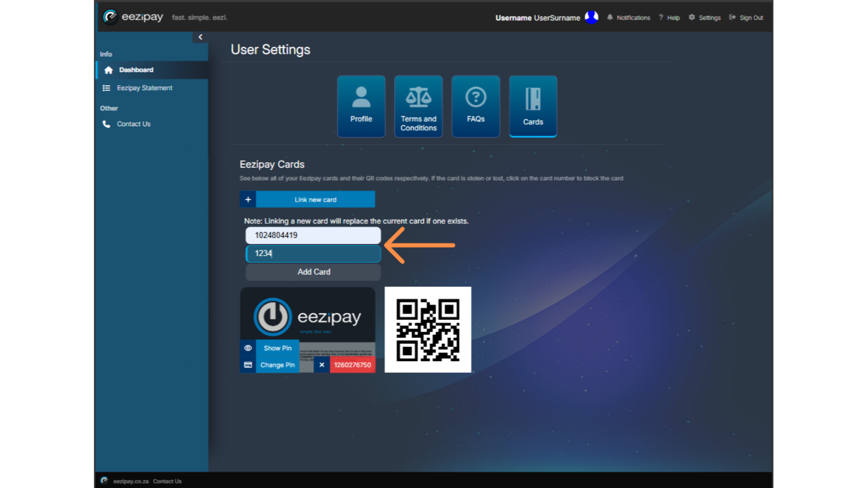Click the User Settings page title
This screenshot has width=868, height=488.
pos(270,50)
